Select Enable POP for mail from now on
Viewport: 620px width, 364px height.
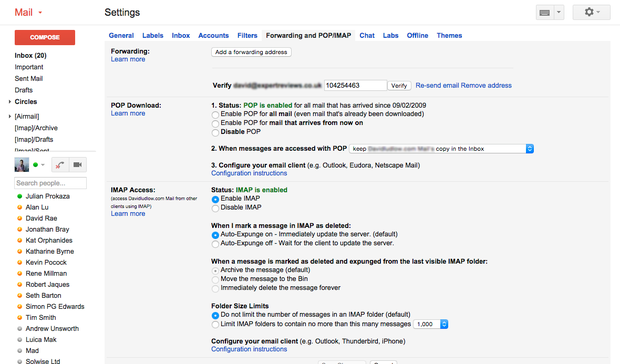[215, 124]
